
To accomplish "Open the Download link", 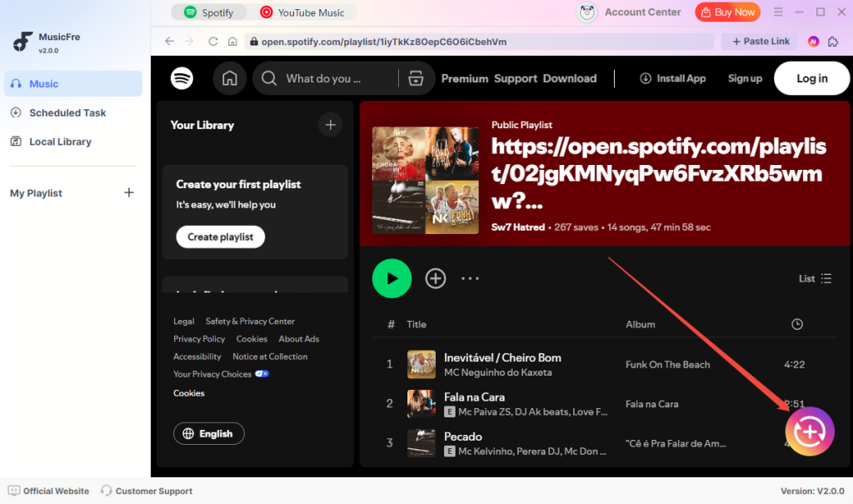I will point(570,78).
